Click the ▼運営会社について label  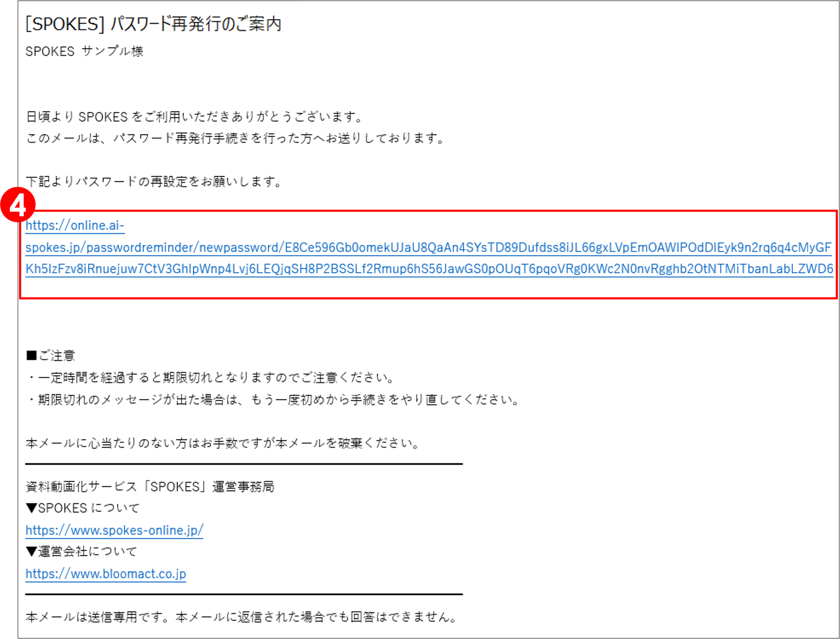click(x=81, y=552)
